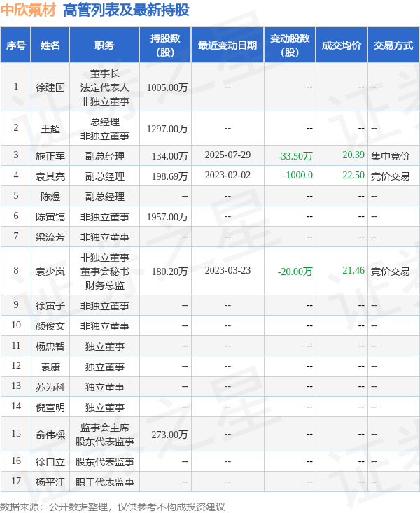Click the holding value 180.20万
This screenshot has height=513, width=420.
click(169, 272)
